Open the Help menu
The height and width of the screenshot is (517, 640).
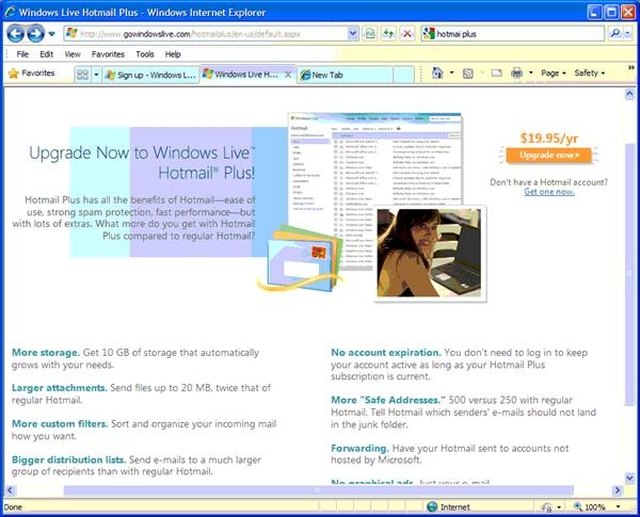[173, 54]
